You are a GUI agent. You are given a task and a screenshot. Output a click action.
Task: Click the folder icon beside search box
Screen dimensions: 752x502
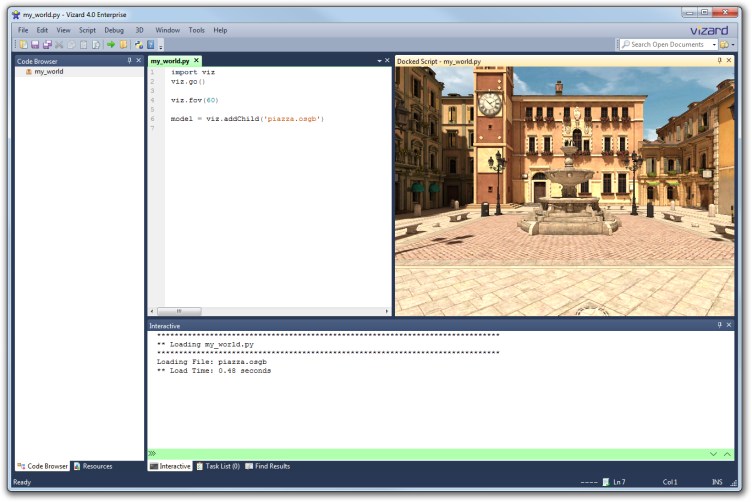[x=724, y=45]
